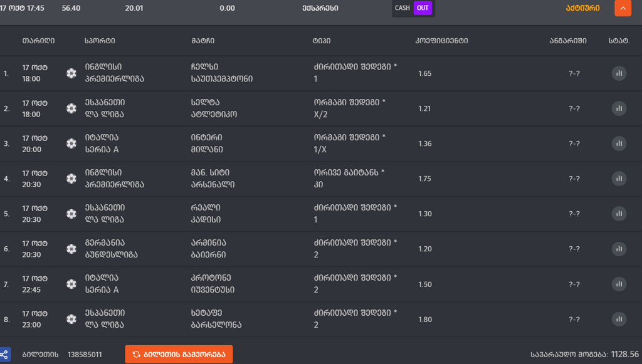Click football icon in არმინია row
Image resolution: width=642 pixels, height=364 pixels.
coord(71,249)
